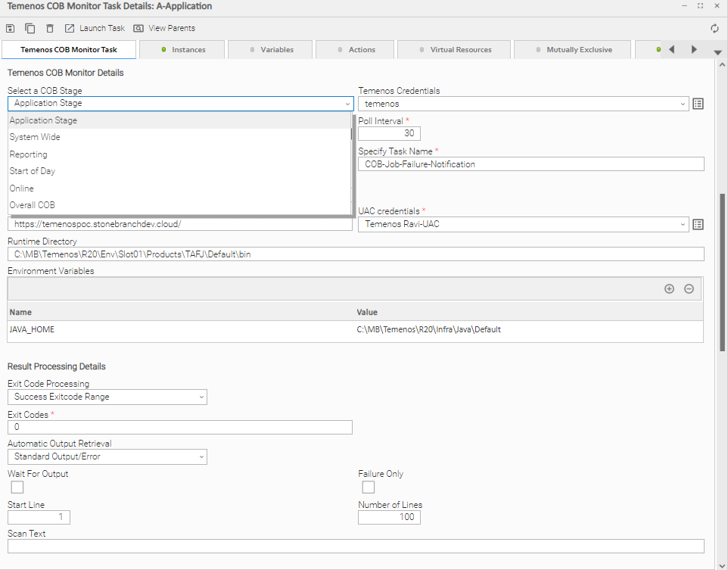Enable the Failure Only checkbox
Image resolution: width=728 pixels, height=570 pixels.
click(369, 487)
